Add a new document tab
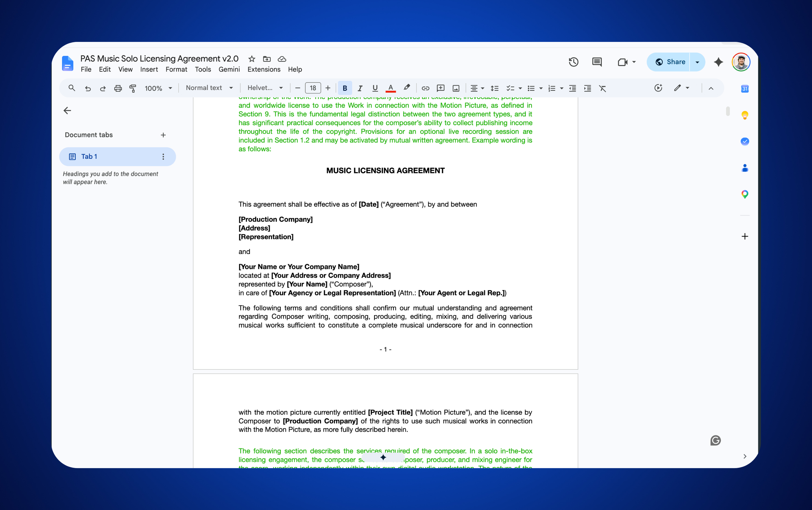 [x=163, y=135]
